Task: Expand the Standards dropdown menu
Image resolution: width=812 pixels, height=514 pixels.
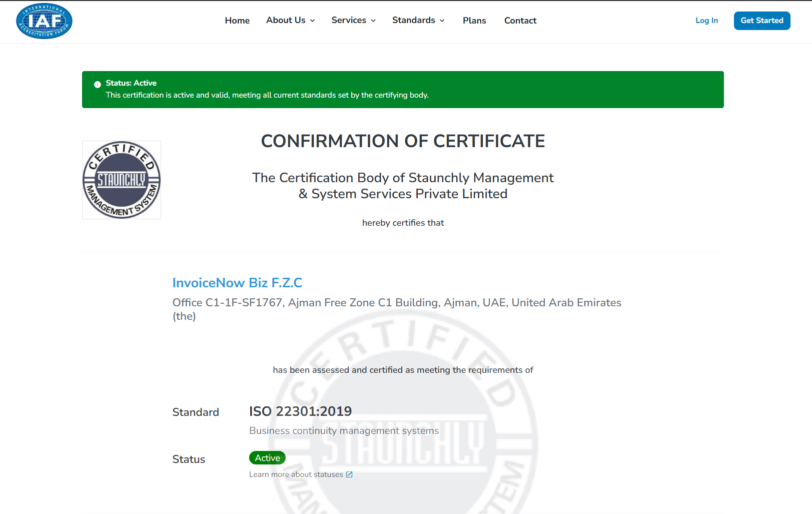Action: [x=418, y=20]
